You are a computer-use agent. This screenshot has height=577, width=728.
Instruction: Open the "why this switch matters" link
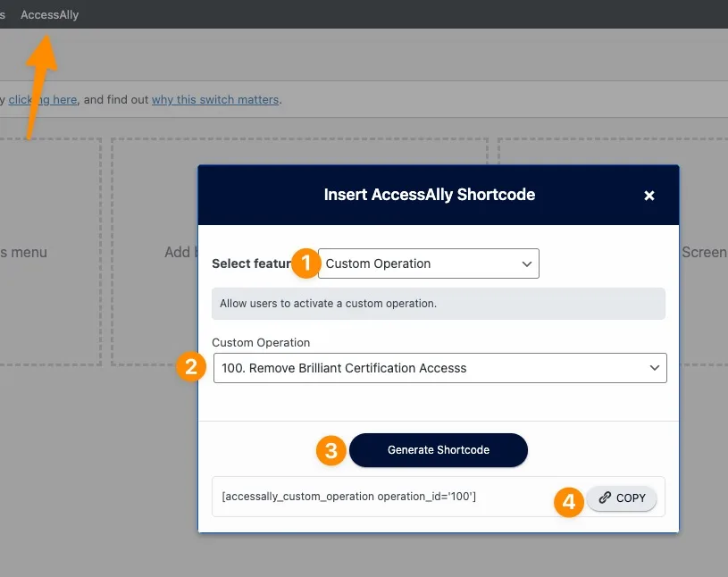coord(215,99)
